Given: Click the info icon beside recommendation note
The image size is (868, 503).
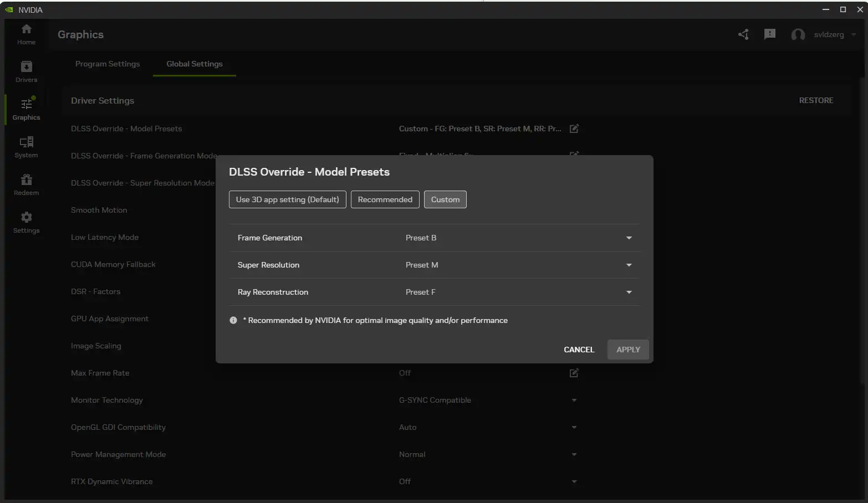Looking at the screenshot, I should pos(233,320).
